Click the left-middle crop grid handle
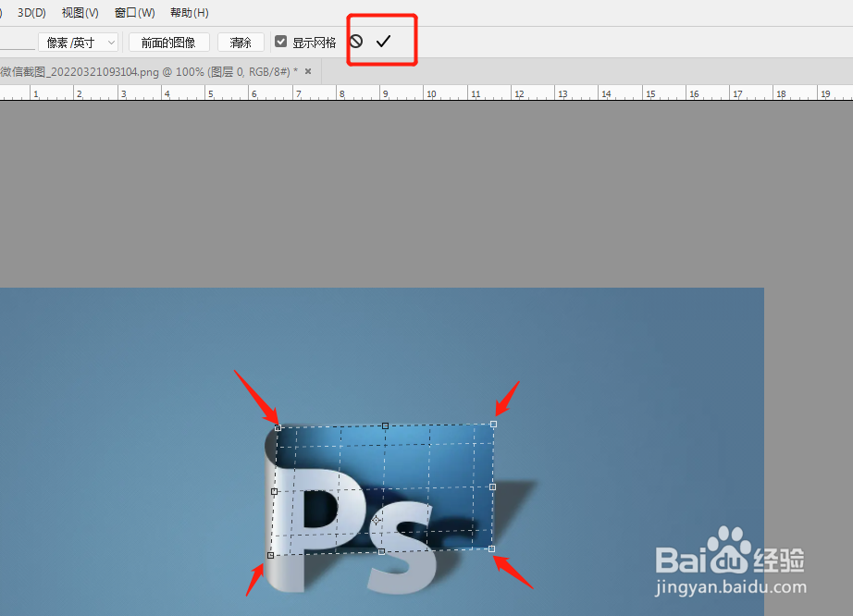The width and height of the screenshot is (853, 616). tap(274, 491)
